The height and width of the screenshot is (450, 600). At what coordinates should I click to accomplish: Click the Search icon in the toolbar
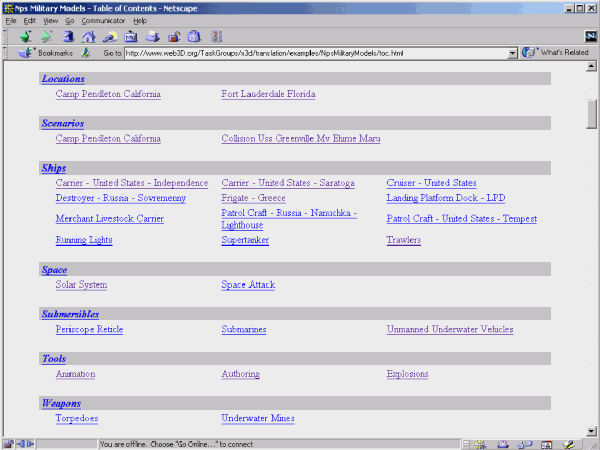click(110, 36)
